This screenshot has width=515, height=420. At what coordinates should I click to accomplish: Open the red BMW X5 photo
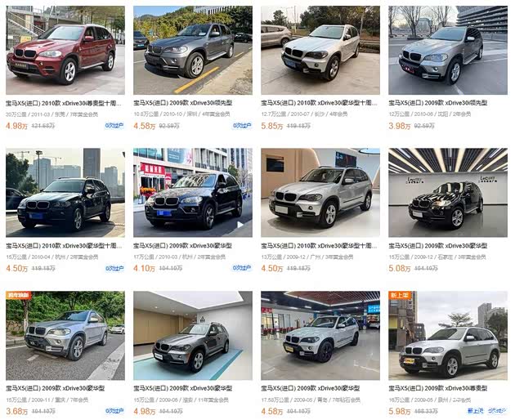pos(65,50)
